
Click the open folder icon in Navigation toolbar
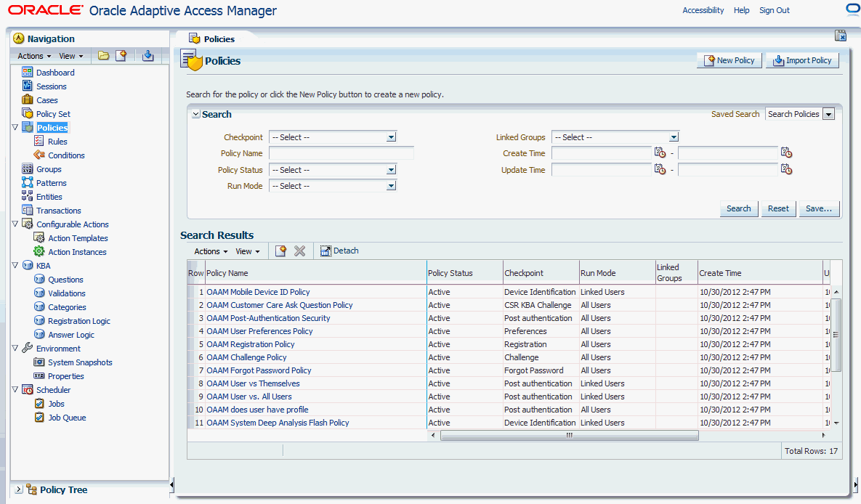point(103,55)
